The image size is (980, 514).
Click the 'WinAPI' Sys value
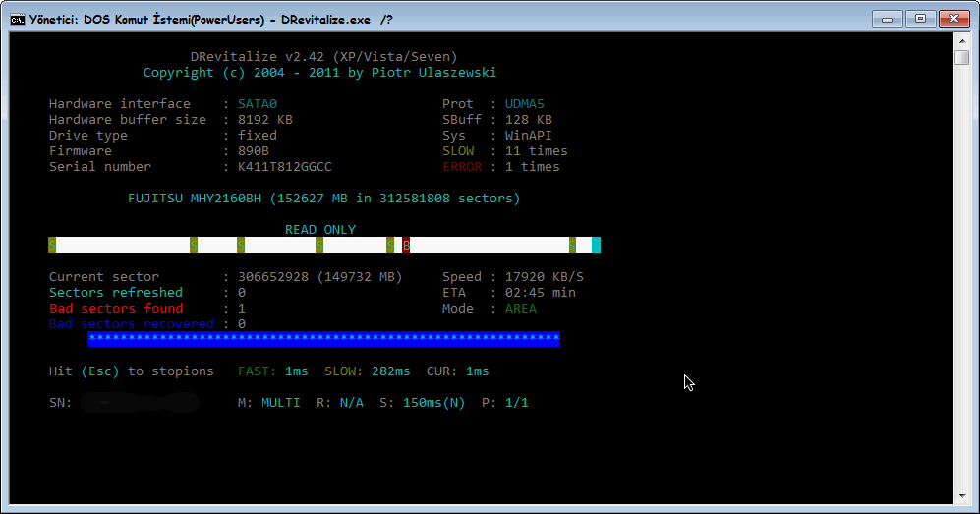529,135
